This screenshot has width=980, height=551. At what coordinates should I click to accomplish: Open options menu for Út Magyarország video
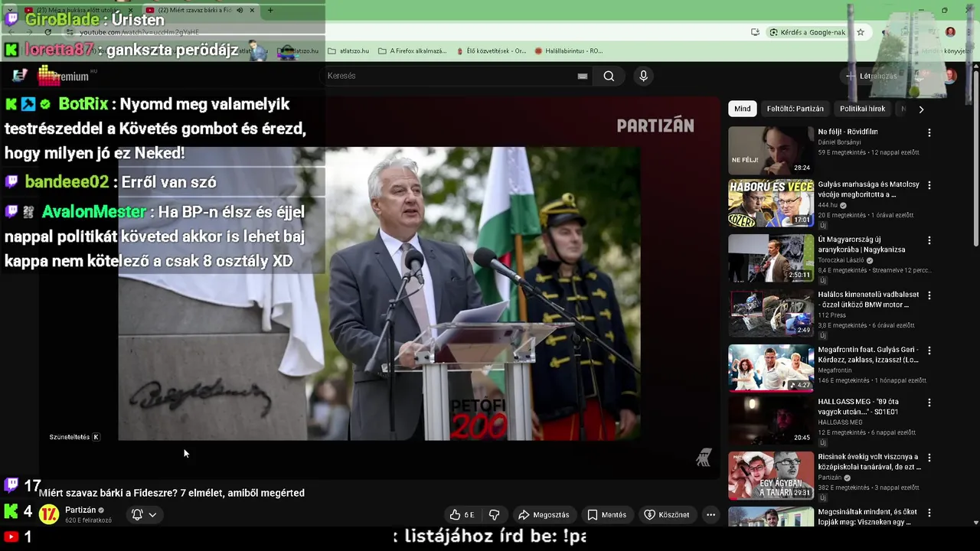[x=929, y=240]
